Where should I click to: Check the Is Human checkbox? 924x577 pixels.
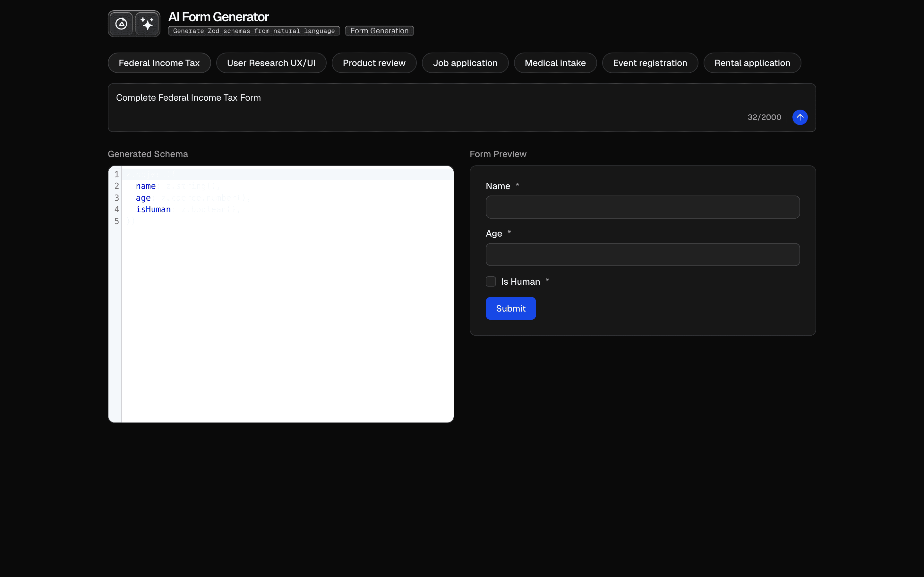(x=490, y=281)
